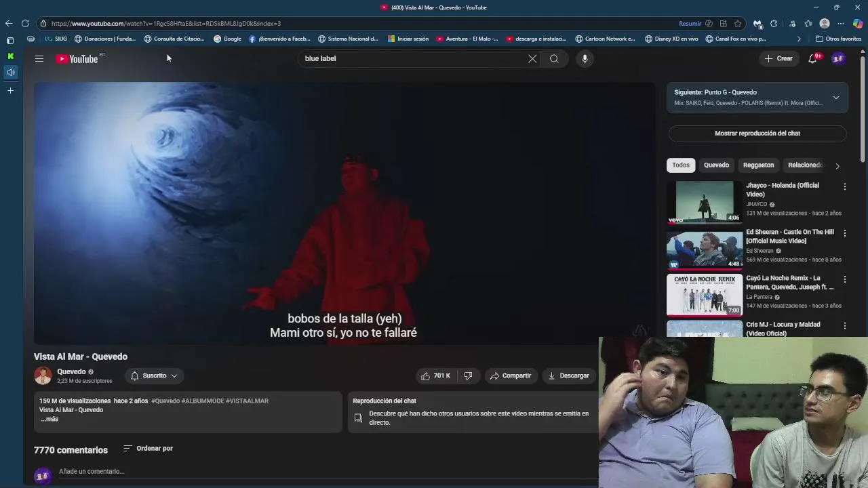Like the video with thumbs up

[x=435, y=375]
